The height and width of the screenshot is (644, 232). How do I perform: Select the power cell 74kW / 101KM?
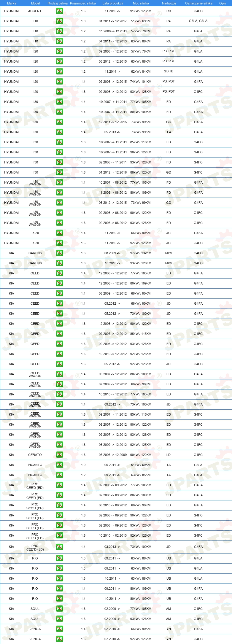[x=141, y=82]
